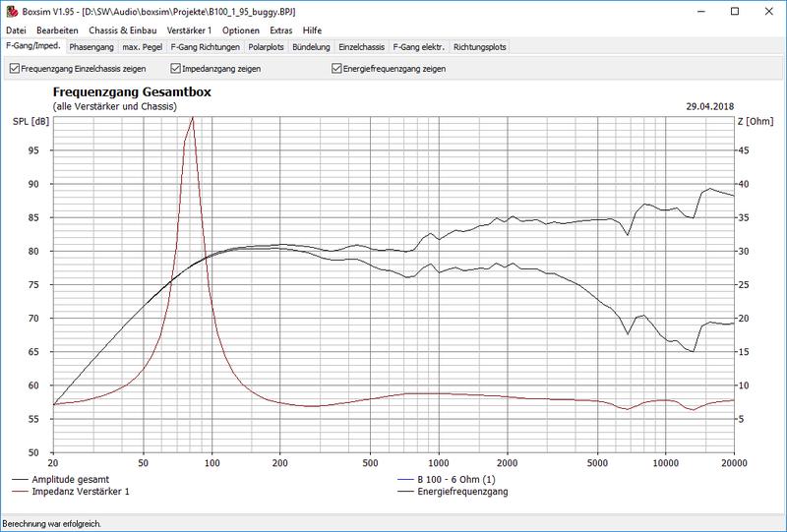Open the Bearbeiten menu

click(57, 30)
